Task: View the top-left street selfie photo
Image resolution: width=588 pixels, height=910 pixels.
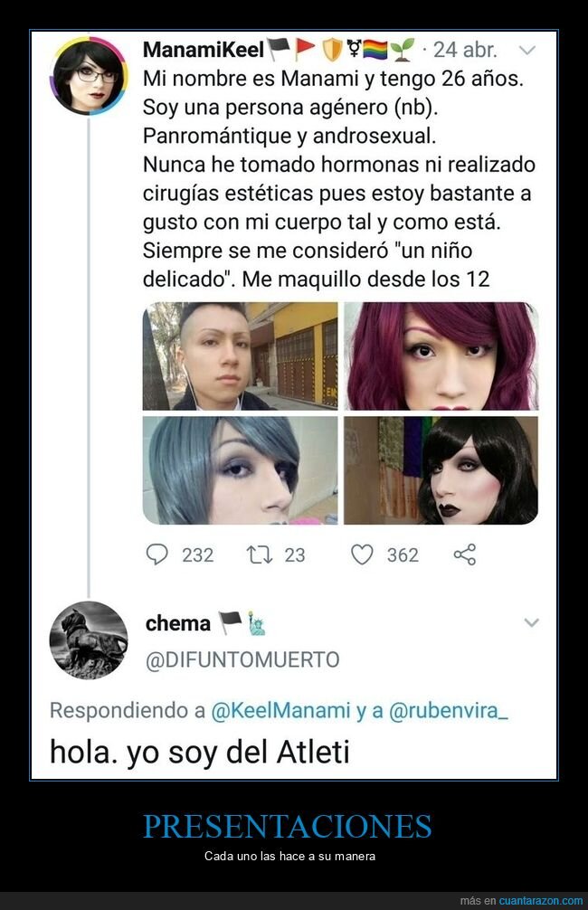Action: click(240, 355)
